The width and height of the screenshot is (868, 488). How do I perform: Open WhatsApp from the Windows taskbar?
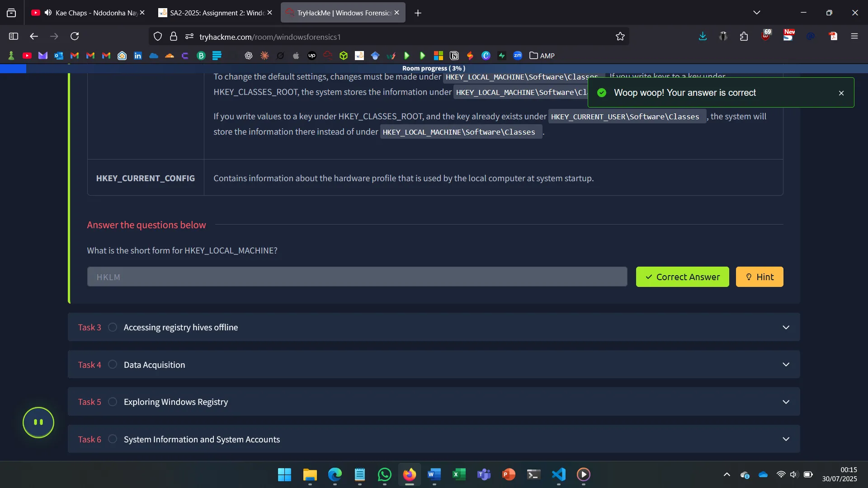click(x=384, y=474)
